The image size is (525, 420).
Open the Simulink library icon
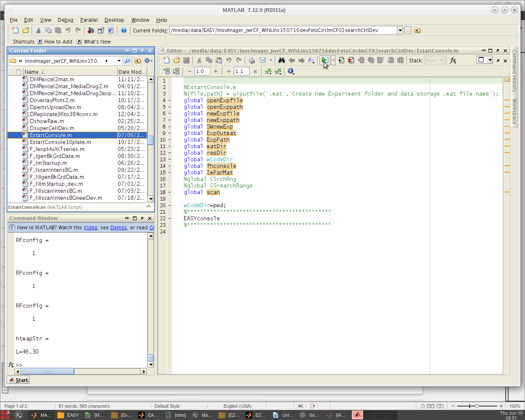[91, 30]
